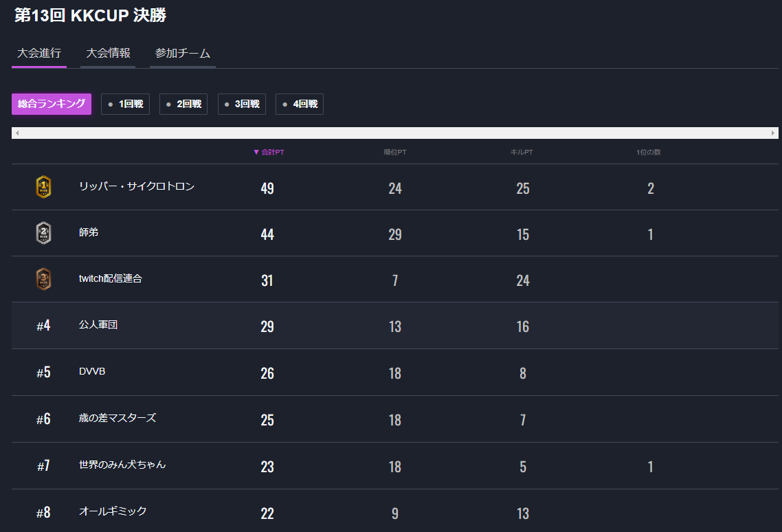Viewport: 782px width, 532px height.
Task: Select team 世界のみん犬ちゃん
Action: [x=122, y=465]
